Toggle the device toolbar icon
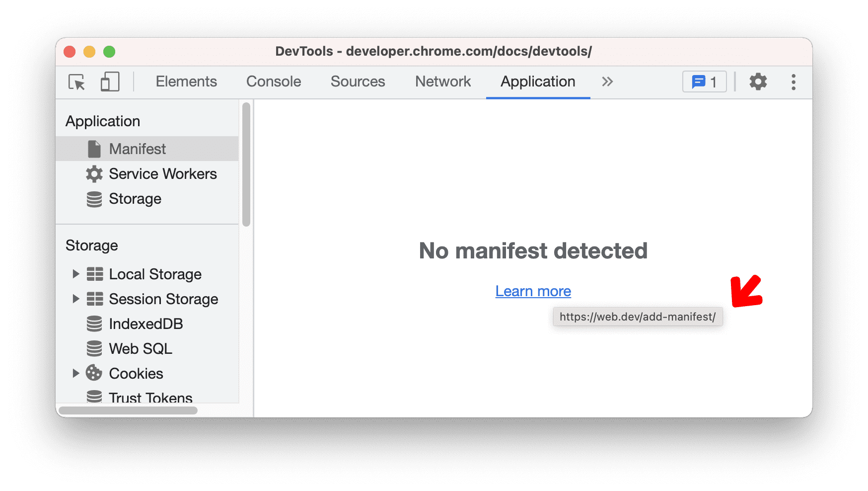 pos(110,82)
